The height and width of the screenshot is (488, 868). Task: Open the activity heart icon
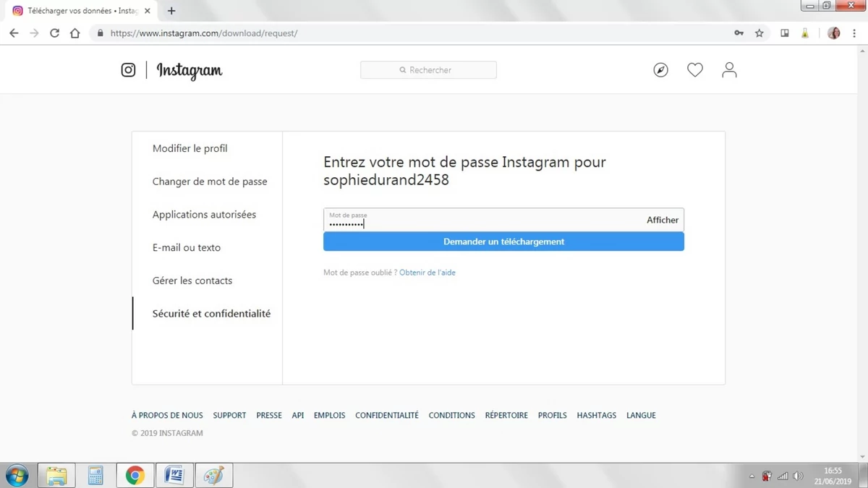(x=695, y=70)
